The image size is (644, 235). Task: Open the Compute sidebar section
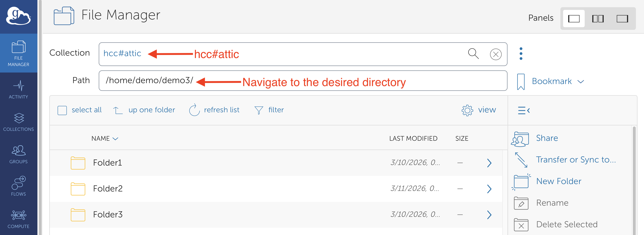[x=19, y=219]
